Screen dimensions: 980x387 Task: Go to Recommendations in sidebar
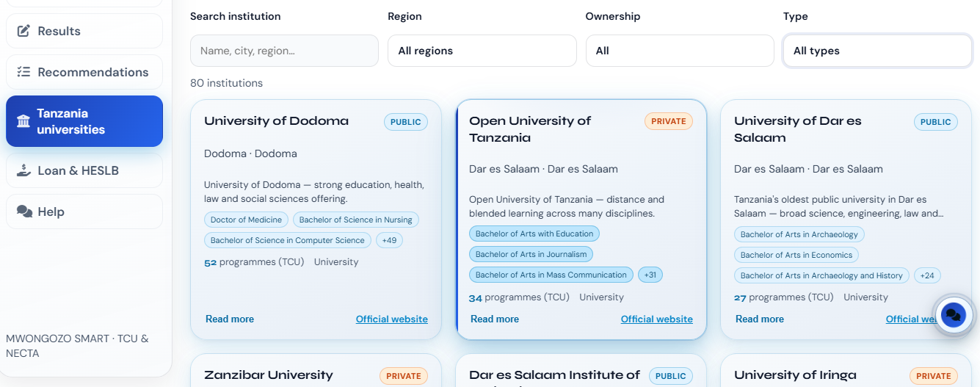click(84, 72)
